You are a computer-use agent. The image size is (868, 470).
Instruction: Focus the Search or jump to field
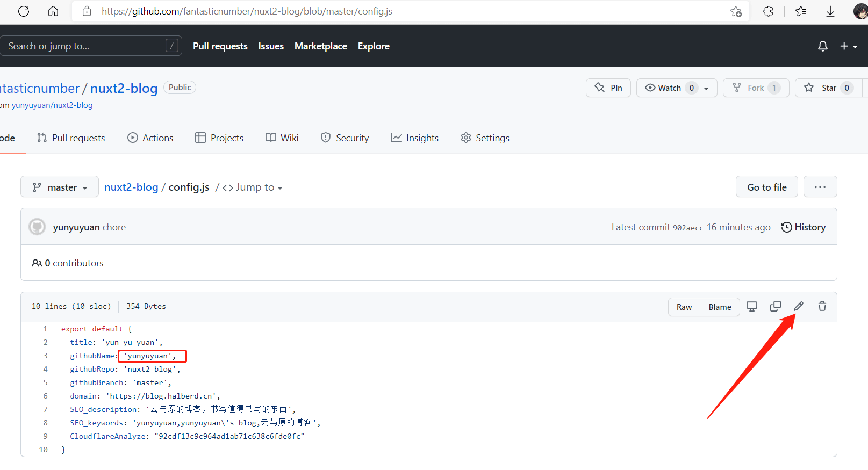[86, 46]
